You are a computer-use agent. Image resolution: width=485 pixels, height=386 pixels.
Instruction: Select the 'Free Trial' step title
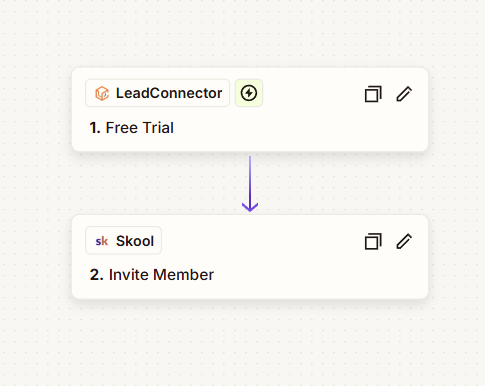tap(140, 128)
